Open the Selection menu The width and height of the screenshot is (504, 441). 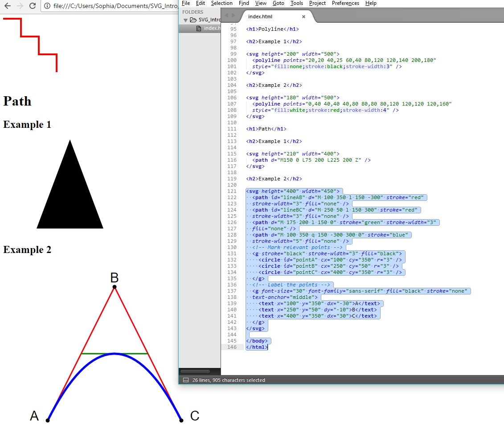221,3
